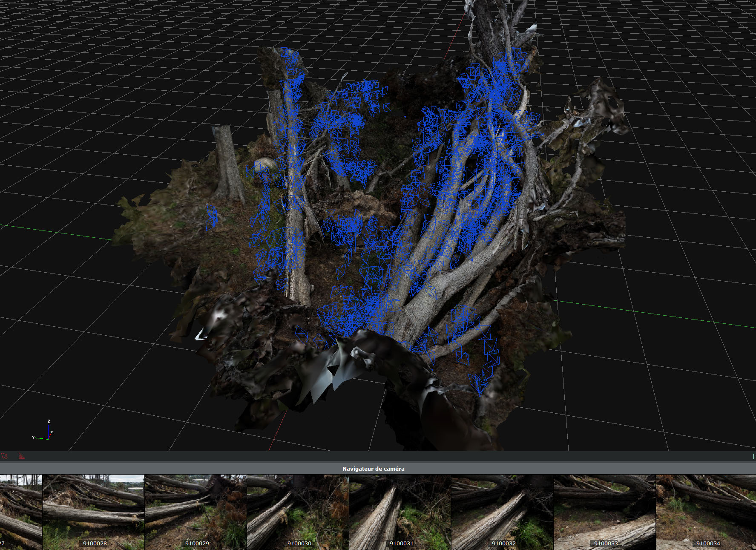Select the red arrow selection tool
Viewport: 756px width, 550px height.
[5, 456]
